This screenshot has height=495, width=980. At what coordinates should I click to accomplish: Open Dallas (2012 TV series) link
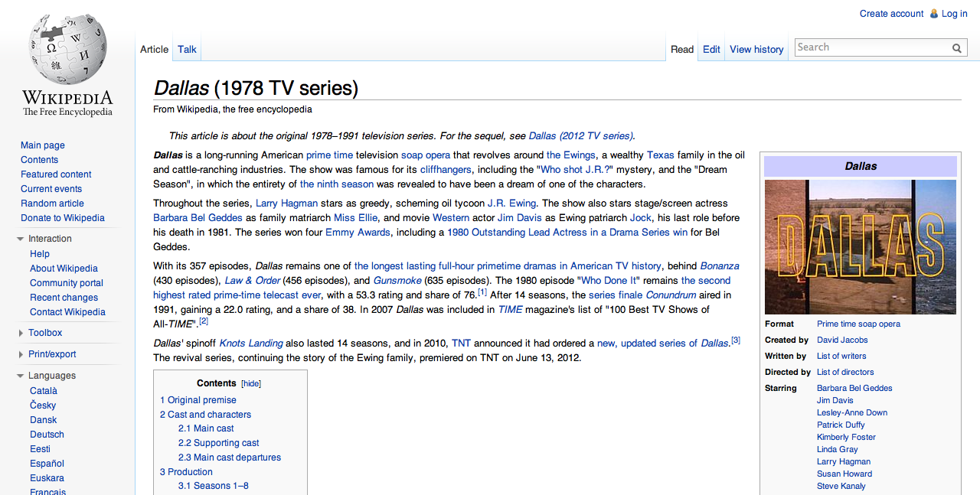[x=580, y=136]
